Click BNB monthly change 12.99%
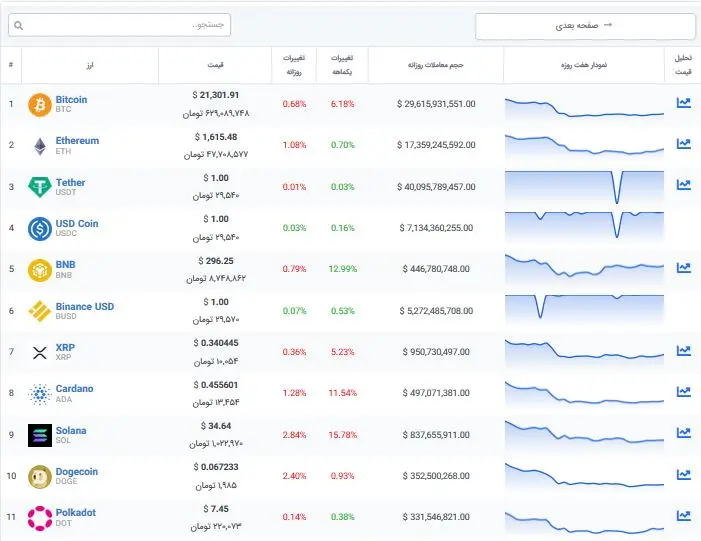The image size is (701, 541). click(342, 269)
